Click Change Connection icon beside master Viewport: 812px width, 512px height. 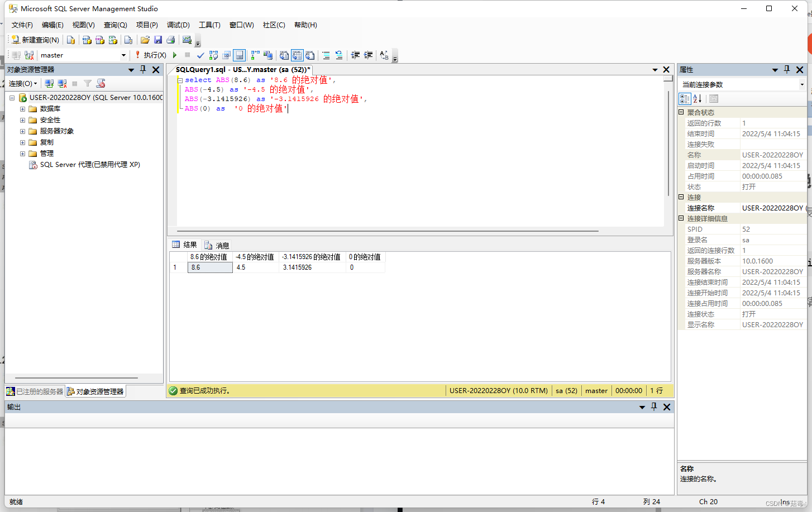tap(29, 55)
